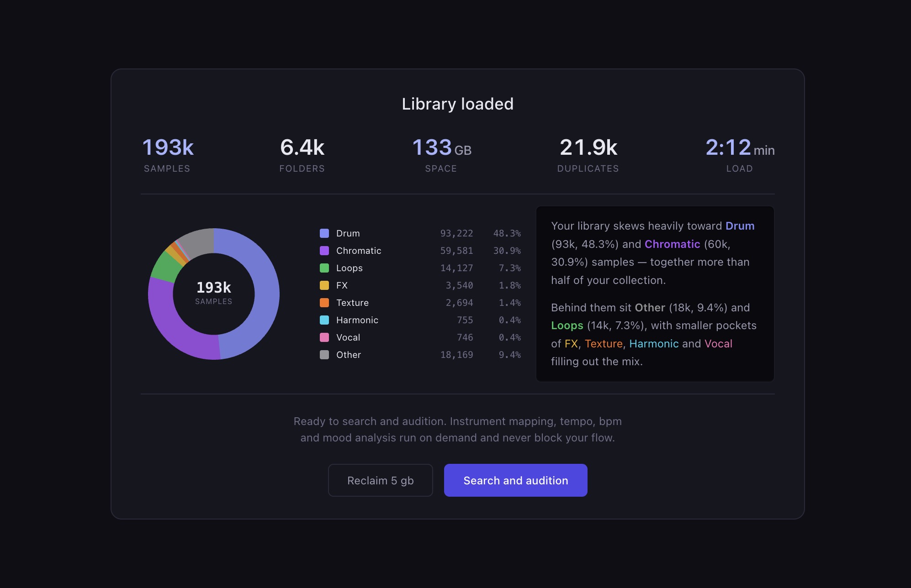Image resolution: width=911 pixels, height=588 pixels.
Task: Click the Other gray legend swatch
Action: click(324, 355)
